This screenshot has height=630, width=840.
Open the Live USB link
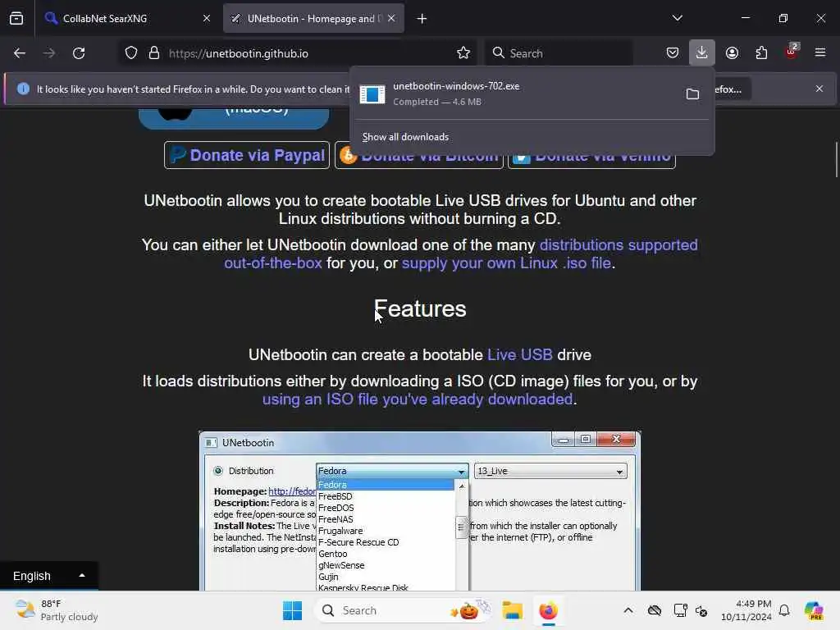coord(519,354)
